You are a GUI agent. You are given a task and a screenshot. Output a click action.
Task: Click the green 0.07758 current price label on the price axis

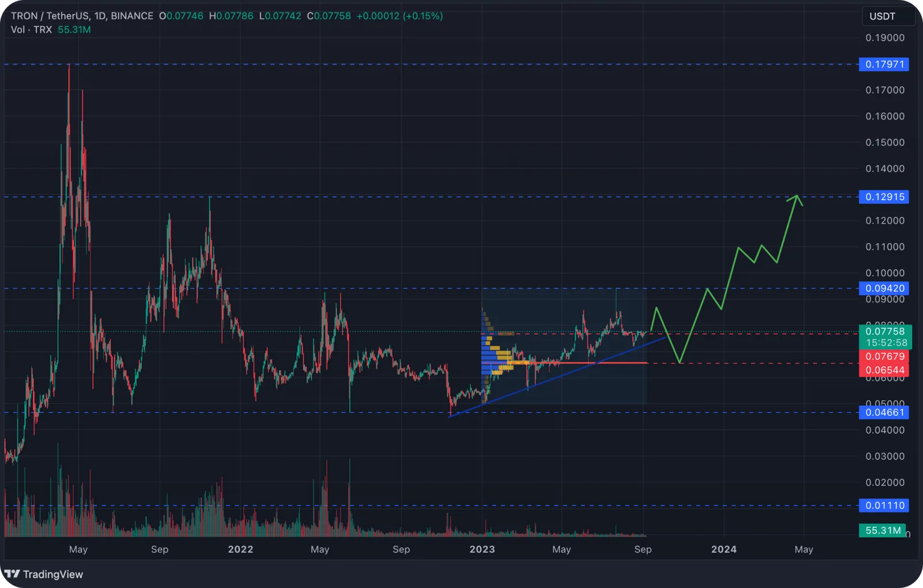click(886, 331)
